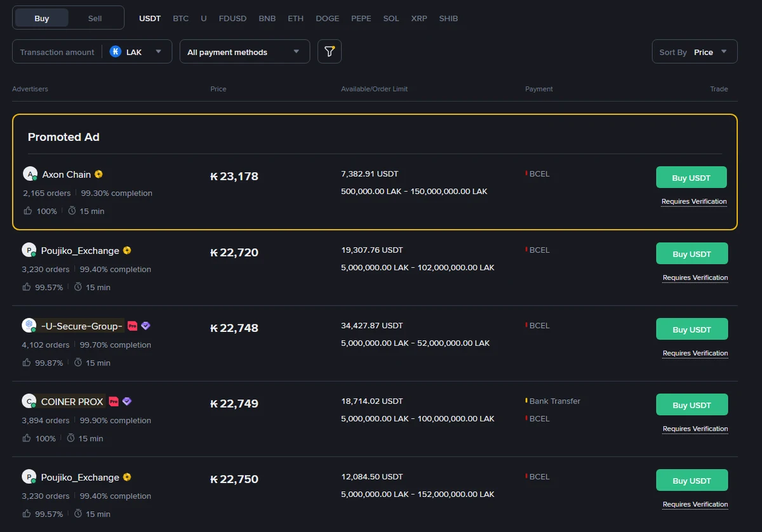Click Bank Transfer payment label
This screenshot has height=532, width=762.
(555, 401)
